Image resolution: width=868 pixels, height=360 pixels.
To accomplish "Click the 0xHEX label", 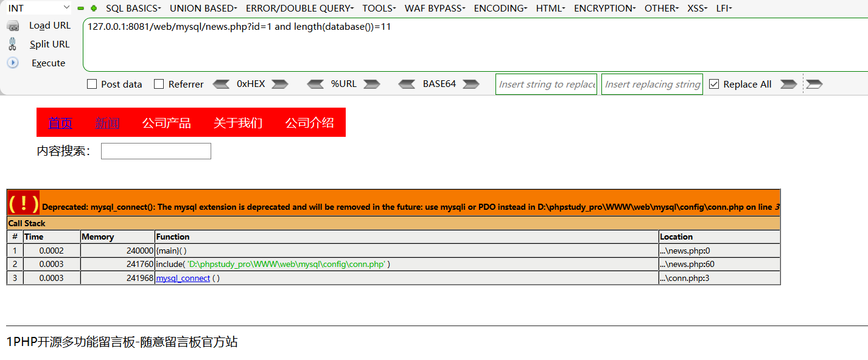I will click(x=251, y=84).
